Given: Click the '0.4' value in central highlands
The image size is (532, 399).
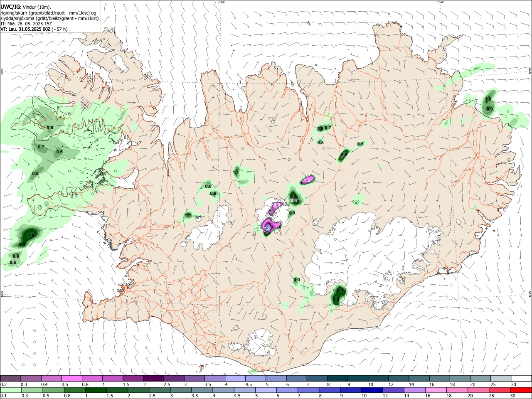Looking at the screenshot, I should (294, 201).
